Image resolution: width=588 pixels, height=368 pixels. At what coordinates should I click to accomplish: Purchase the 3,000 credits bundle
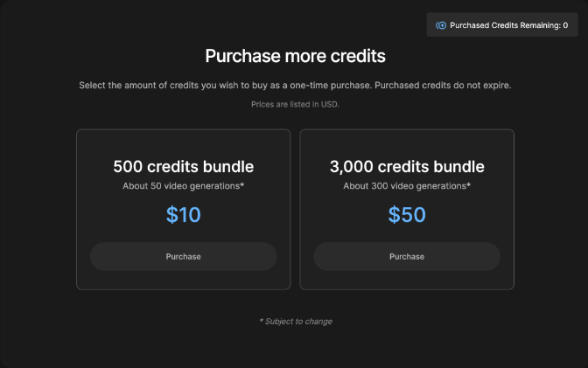tap(407, 256)
